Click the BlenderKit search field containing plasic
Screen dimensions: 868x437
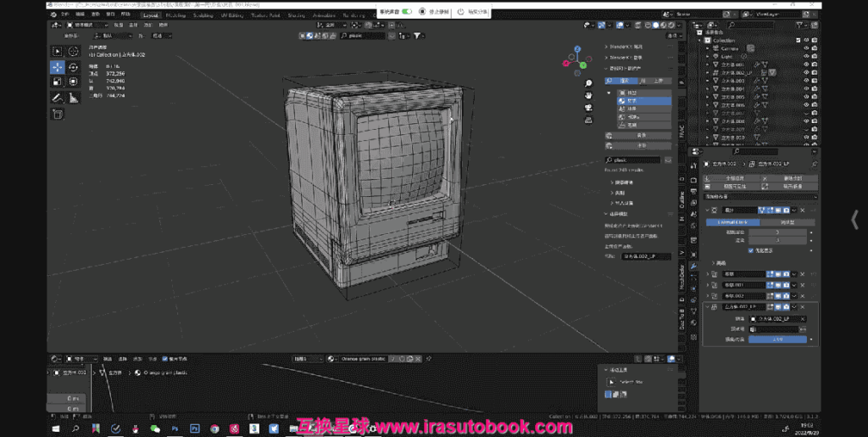tap(632, 160)
